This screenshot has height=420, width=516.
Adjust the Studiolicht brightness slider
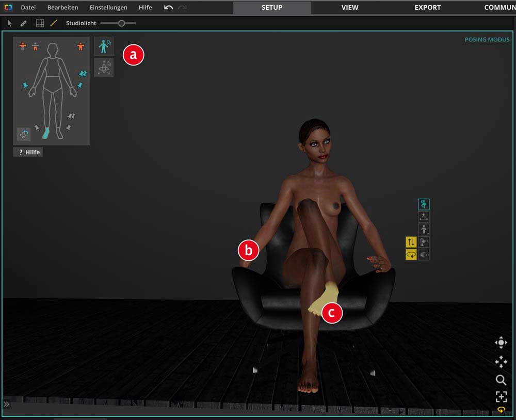(x=118, y=23)
